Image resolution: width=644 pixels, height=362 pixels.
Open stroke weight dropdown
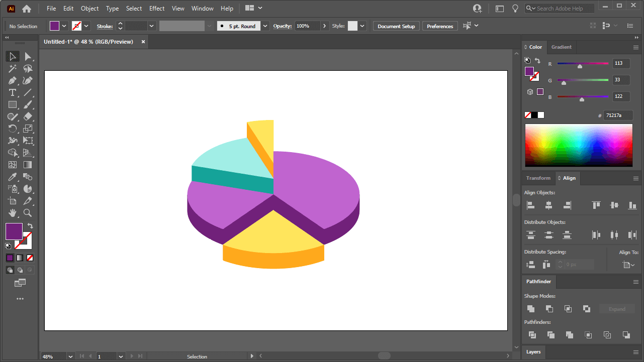151,26
